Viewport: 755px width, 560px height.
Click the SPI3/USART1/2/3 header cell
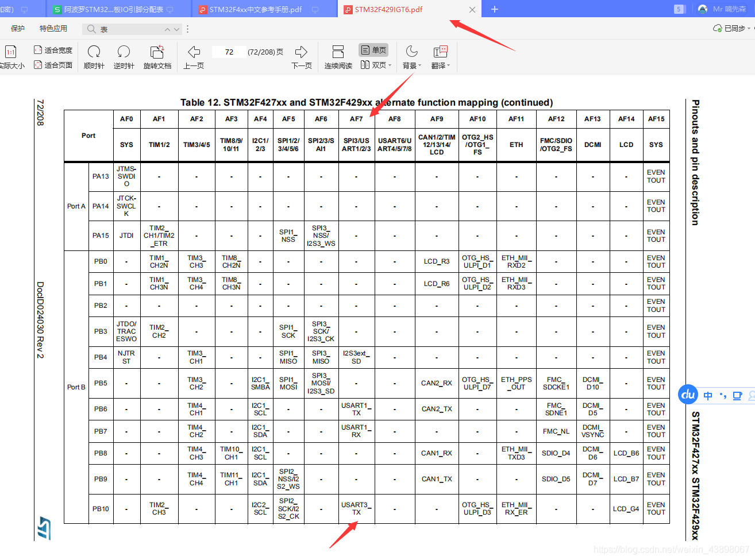[x=356, y=145]
